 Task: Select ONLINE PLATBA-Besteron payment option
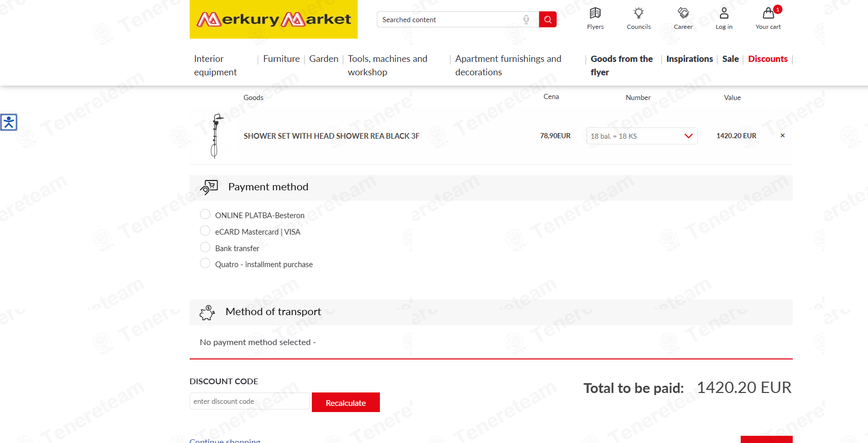pos(205,214)
